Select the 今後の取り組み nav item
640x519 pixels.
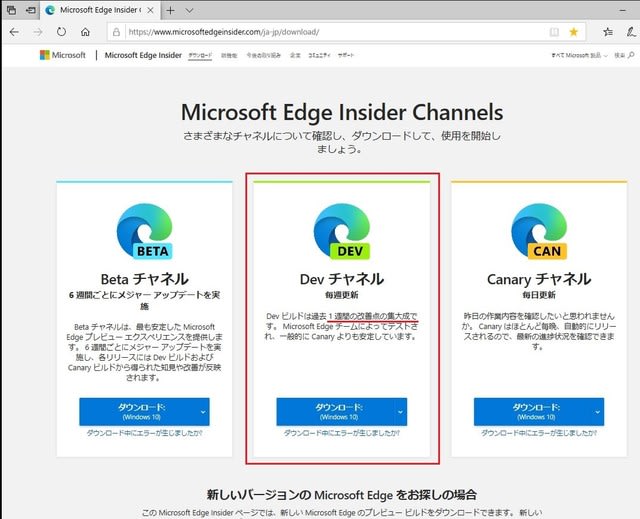263,55
